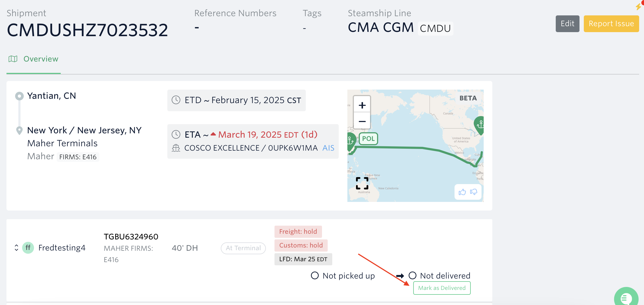Click the Freight: hold status badge
The height and width of the screenshot is (305, 644).
click(298, 232)
